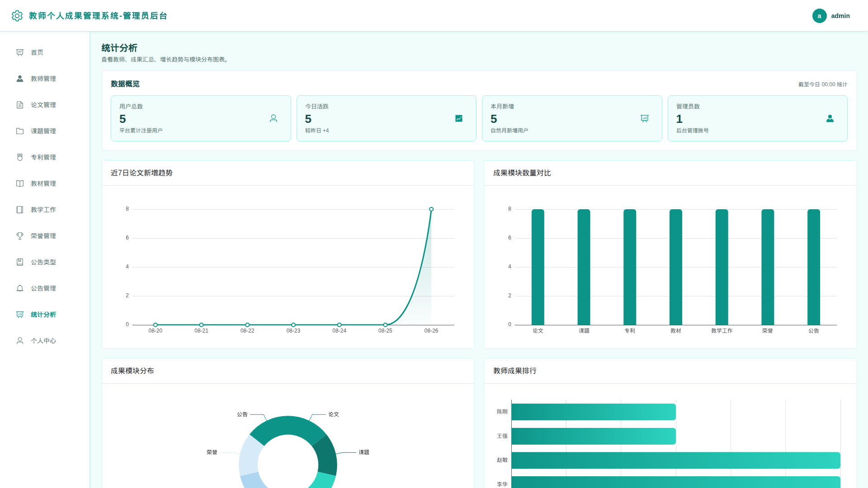Image resolution: width=868 pixels, height=488 pixels.
Task: Click the 陈刚 ranking bar
Action: [594, 412]
